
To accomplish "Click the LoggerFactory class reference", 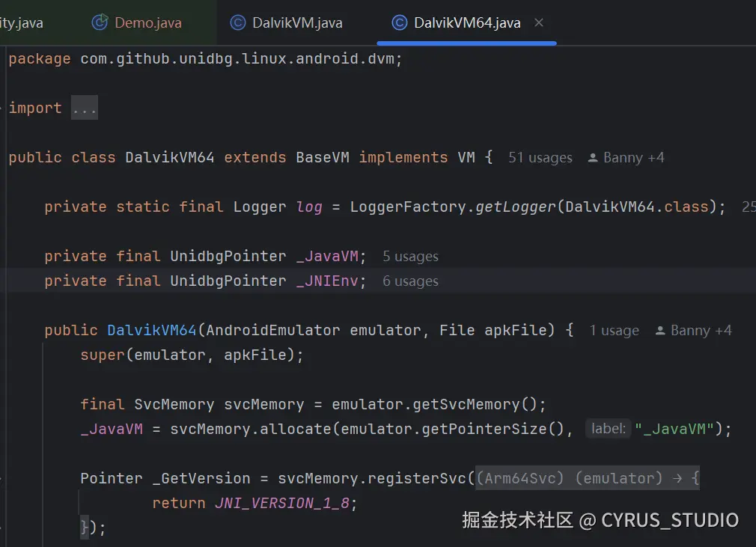I will (408, 207).
